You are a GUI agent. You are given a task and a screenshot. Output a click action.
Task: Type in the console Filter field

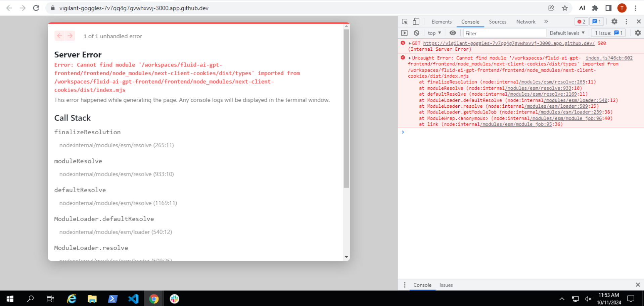point(504,33)
